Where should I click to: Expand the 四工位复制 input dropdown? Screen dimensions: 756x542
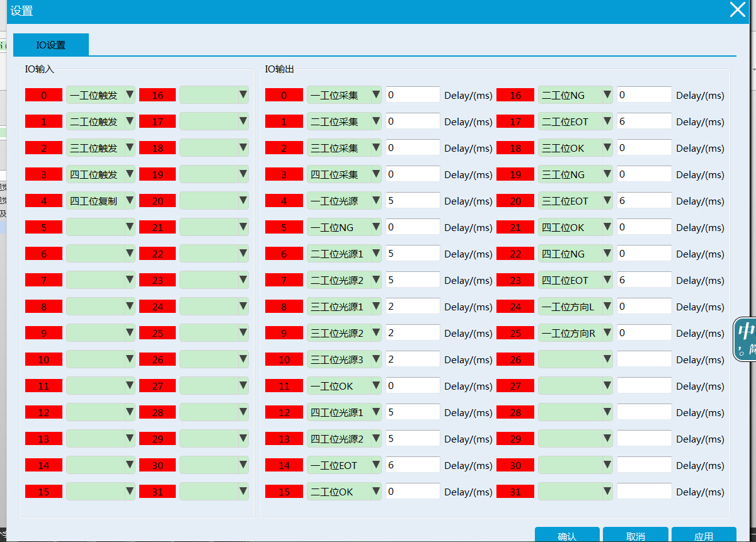tap(101, 201)
